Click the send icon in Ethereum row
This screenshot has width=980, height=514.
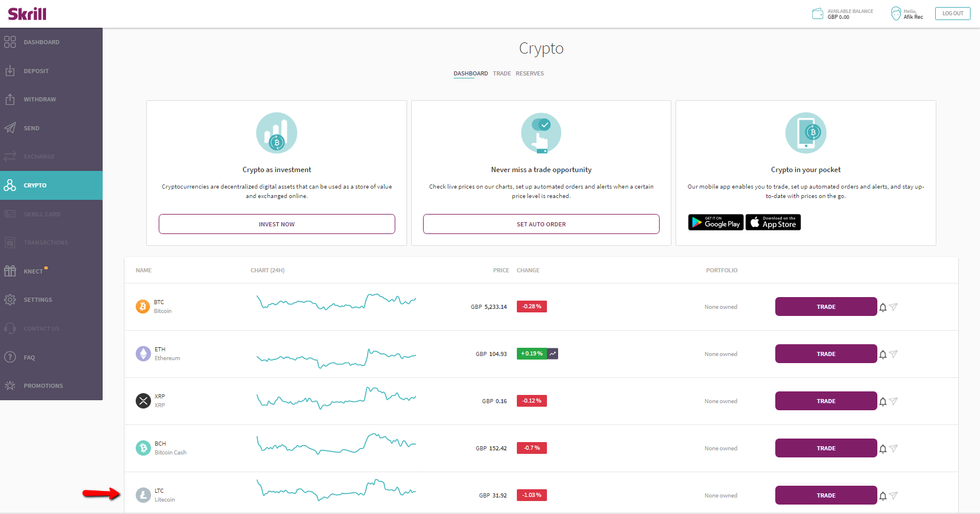tap(893, 354)
